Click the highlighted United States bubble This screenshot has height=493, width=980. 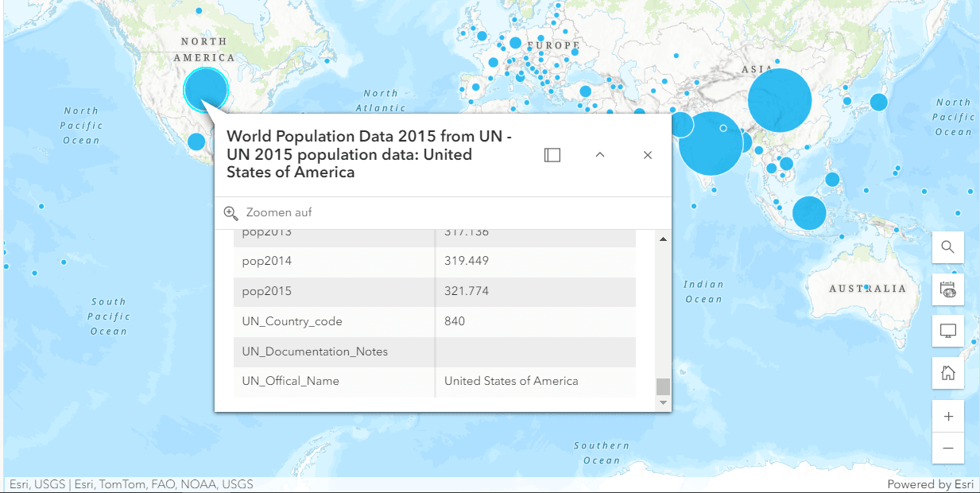click(x=206, y=90)
